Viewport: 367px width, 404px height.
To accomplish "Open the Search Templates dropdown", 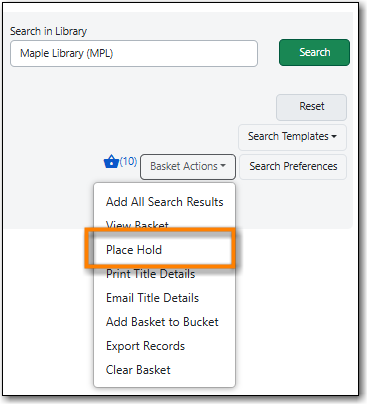I will tap(292, 137).
